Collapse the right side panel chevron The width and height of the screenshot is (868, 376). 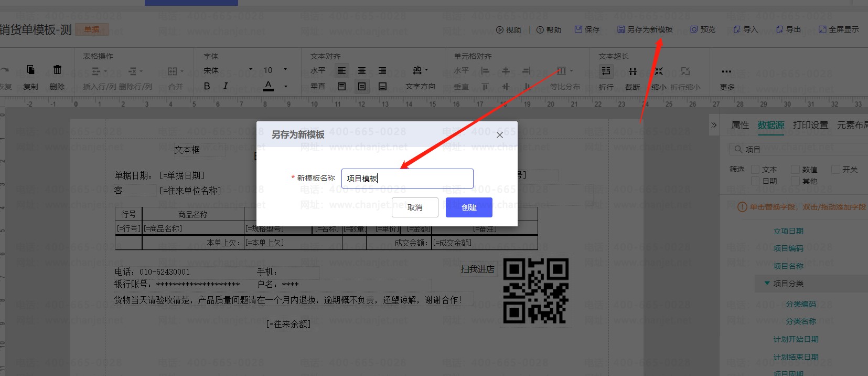(x=713, y=125)
